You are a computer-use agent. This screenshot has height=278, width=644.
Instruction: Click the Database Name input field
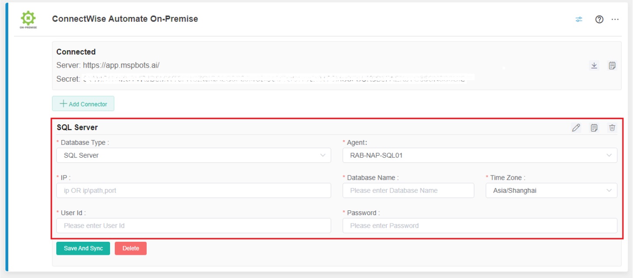(x=408, y=191)
